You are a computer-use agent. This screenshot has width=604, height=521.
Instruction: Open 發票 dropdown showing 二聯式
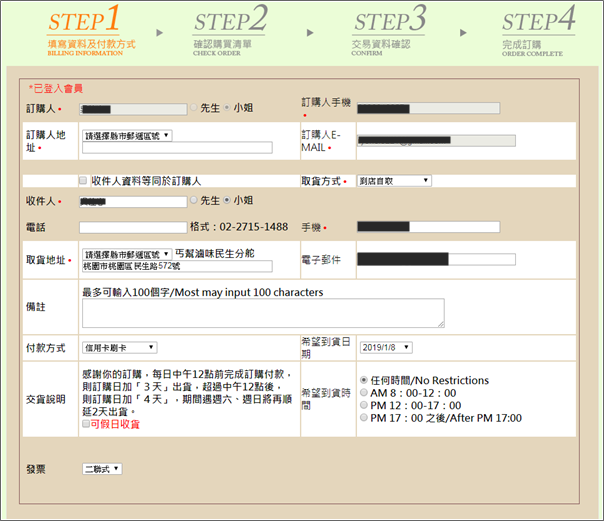click(102, 468)
